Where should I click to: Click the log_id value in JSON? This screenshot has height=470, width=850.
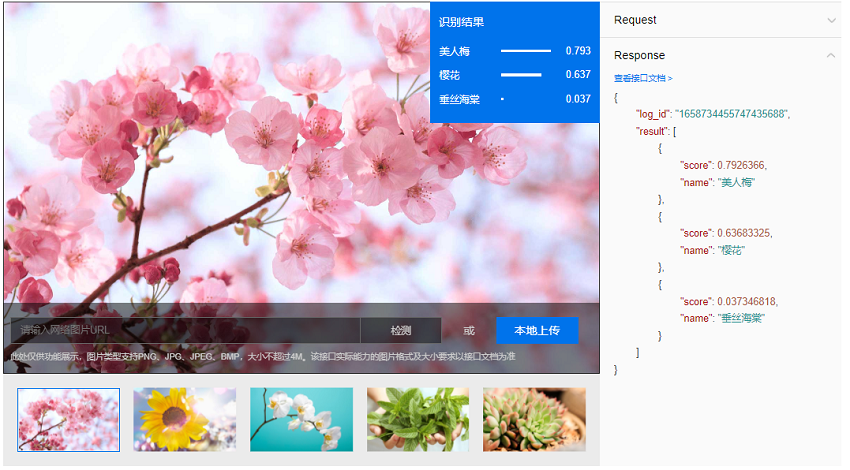point(731,114)
